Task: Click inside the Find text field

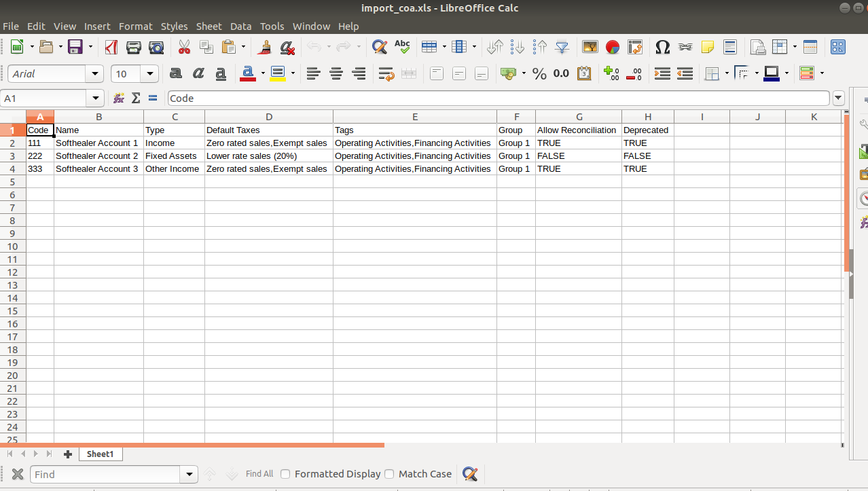Action: (106, 474)
